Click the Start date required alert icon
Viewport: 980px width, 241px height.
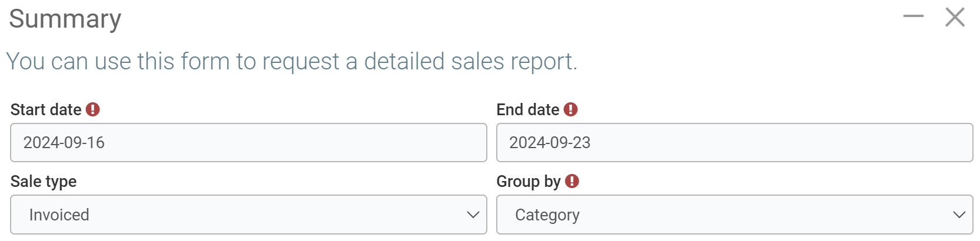[93, 109]
